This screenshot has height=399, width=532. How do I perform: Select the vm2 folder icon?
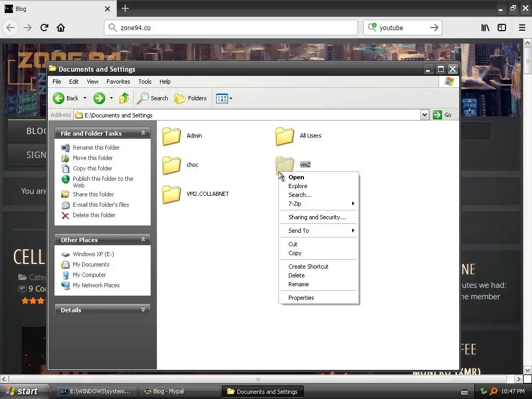click(285, 164)
